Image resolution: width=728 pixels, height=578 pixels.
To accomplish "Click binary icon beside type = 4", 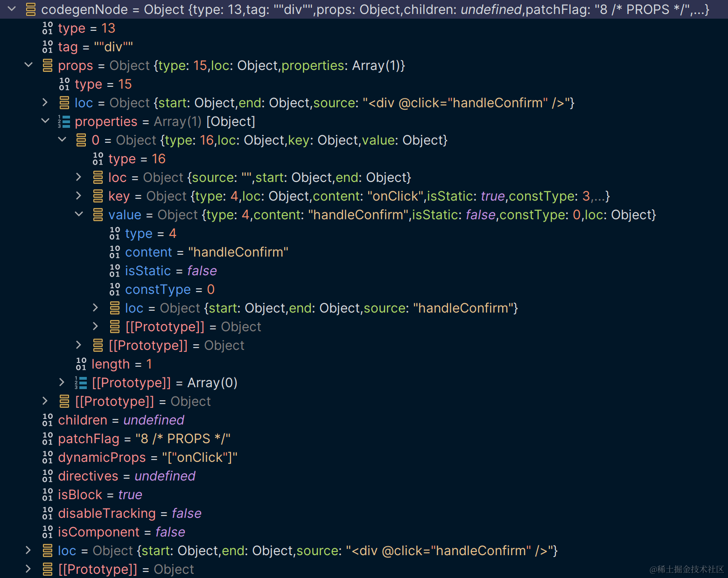I will coord(115,233).
